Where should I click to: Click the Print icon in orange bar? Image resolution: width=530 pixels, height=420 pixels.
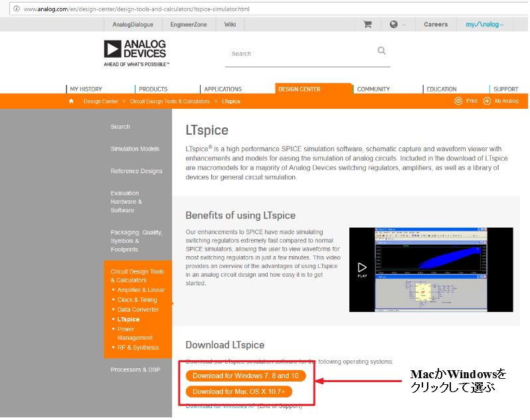[458, 101]
